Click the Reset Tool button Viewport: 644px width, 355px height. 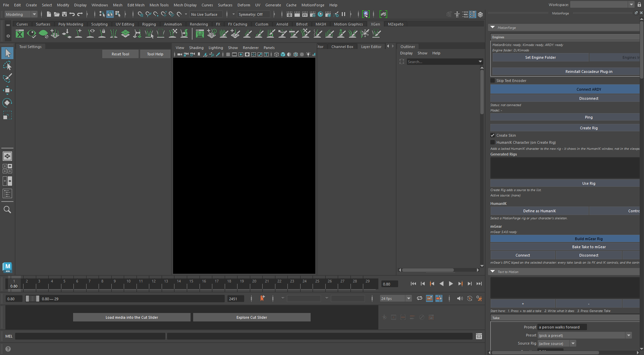[120, 54]
